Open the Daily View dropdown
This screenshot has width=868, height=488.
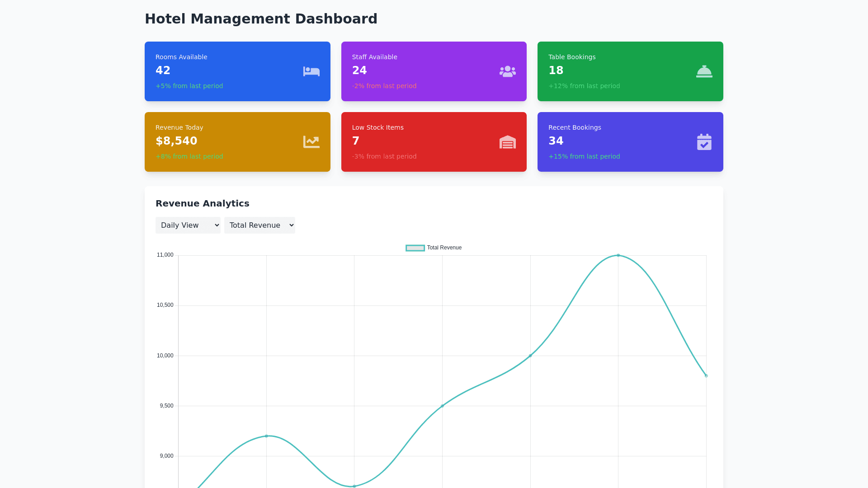point(188,225)
